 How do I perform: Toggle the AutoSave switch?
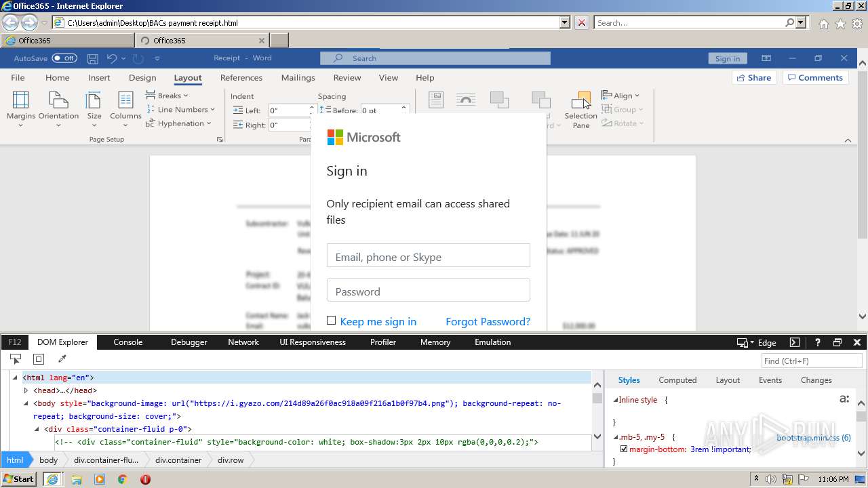click(64, 58)
